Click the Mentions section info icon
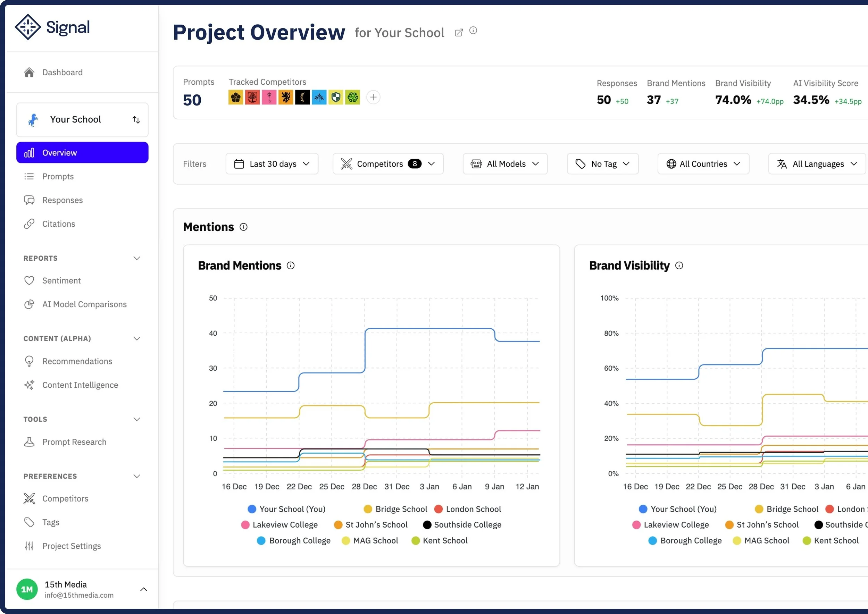Viewport: 868px width, 614px height. coord(244,227)
